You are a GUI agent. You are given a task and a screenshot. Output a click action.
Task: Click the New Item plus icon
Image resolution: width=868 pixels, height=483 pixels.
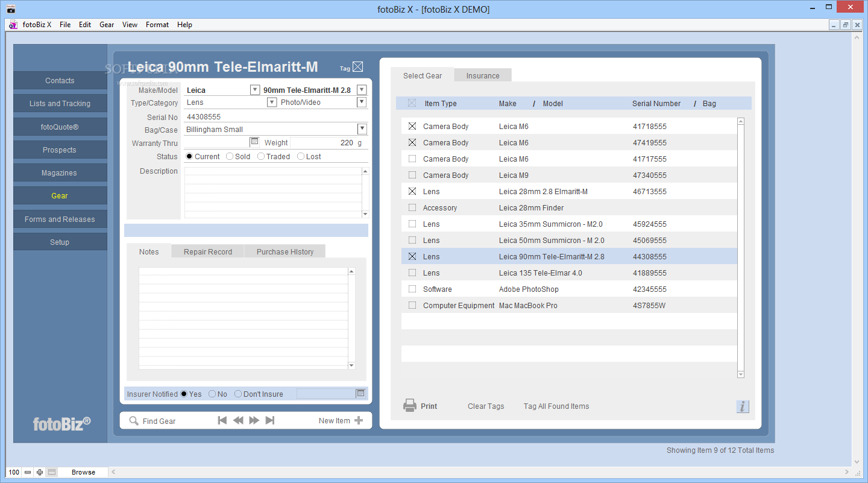(x=359, y=420)
